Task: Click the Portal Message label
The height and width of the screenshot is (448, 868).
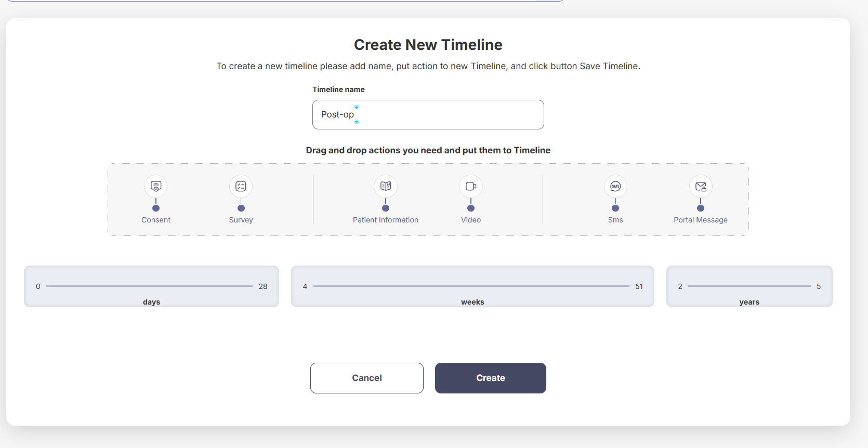Action: [x=701, y=220]
